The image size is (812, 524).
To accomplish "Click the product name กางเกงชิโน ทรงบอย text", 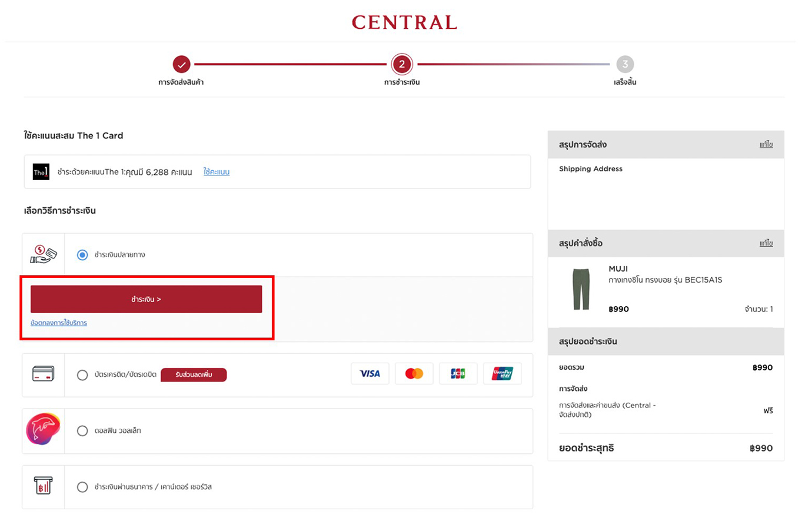I will pos(665,280).
